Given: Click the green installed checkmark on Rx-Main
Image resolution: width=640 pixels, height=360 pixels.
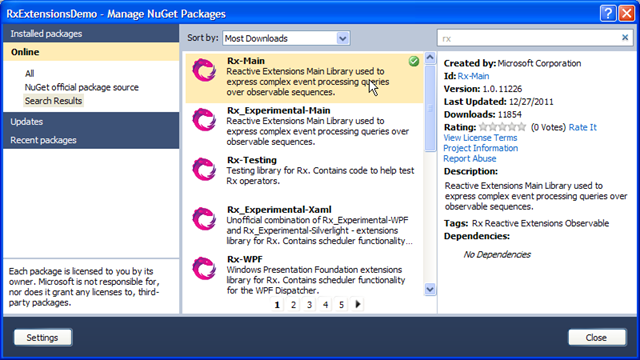Looking at the screenshot, I should [x=413, y=61].
